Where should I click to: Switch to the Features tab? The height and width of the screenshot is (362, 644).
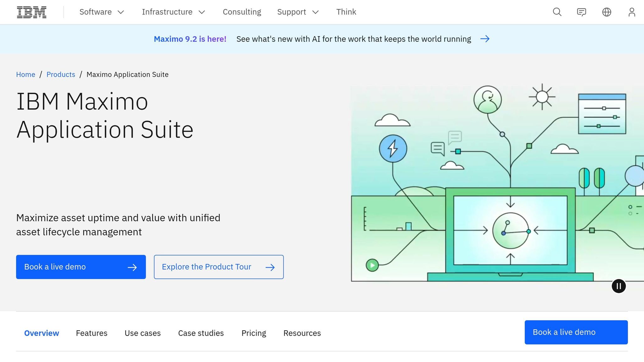92,333
